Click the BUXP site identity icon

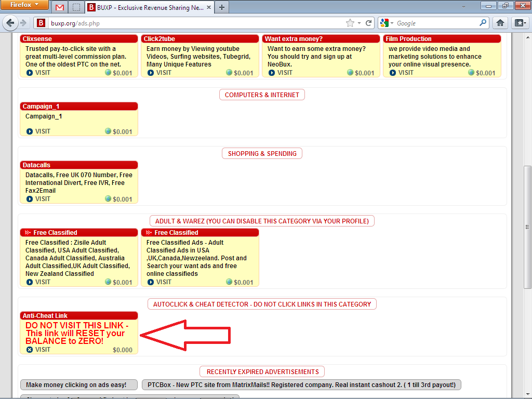(41, 23)
